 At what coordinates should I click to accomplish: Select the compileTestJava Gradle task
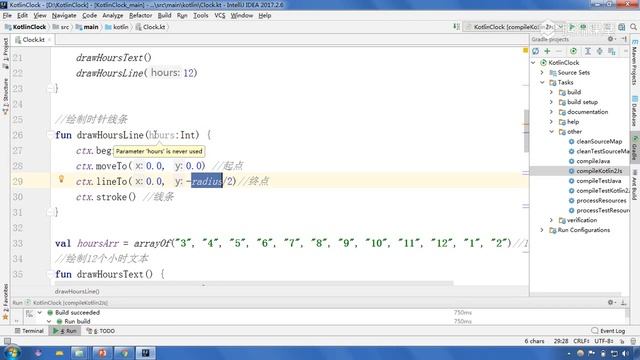point(599,181)
